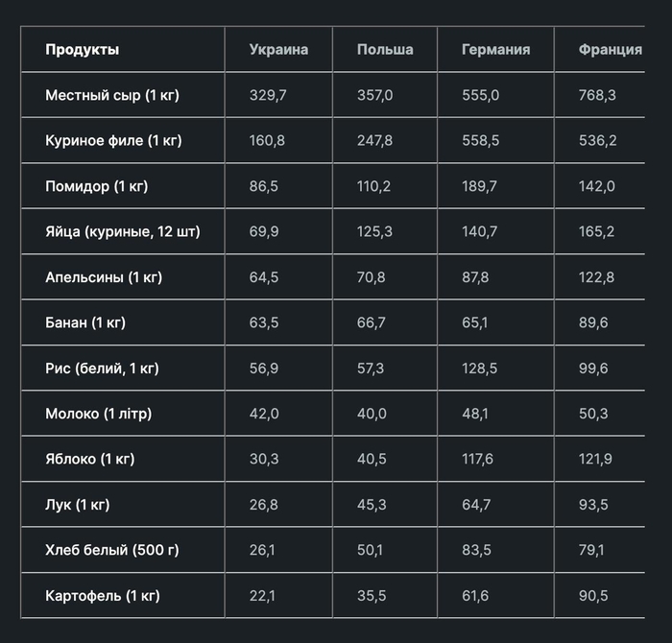Image resolution: width=672 pixels, height=643 pixels.
Task: Click the Украина column header
Action: pyautogui.click(x=278, y=50)
